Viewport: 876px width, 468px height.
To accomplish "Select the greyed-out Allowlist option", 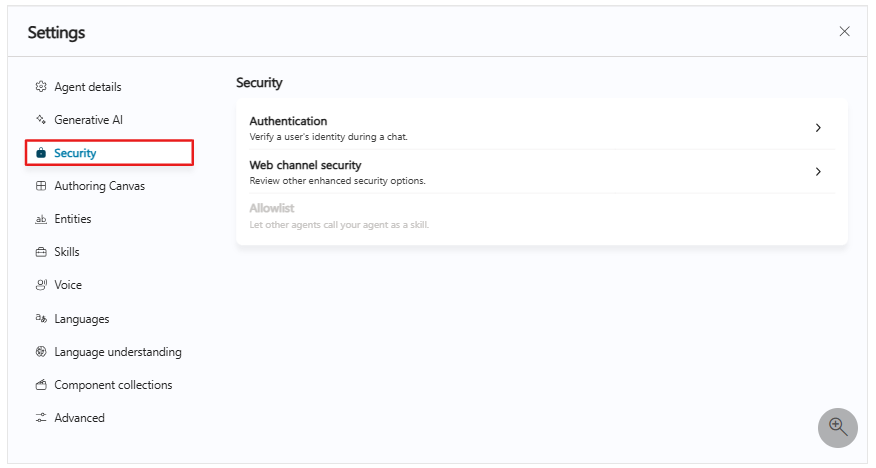I will [x=542, y=216].
